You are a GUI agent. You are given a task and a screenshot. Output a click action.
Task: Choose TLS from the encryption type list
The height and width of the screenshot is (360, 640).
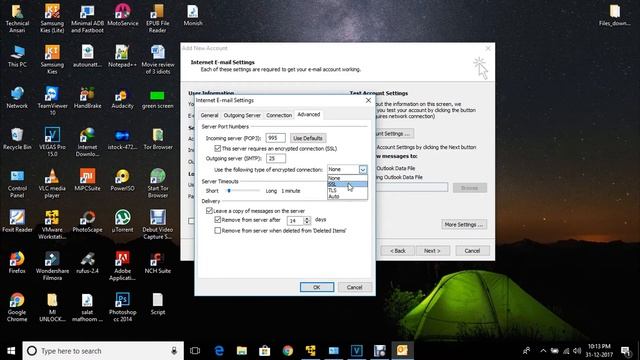tap(347, 190)
